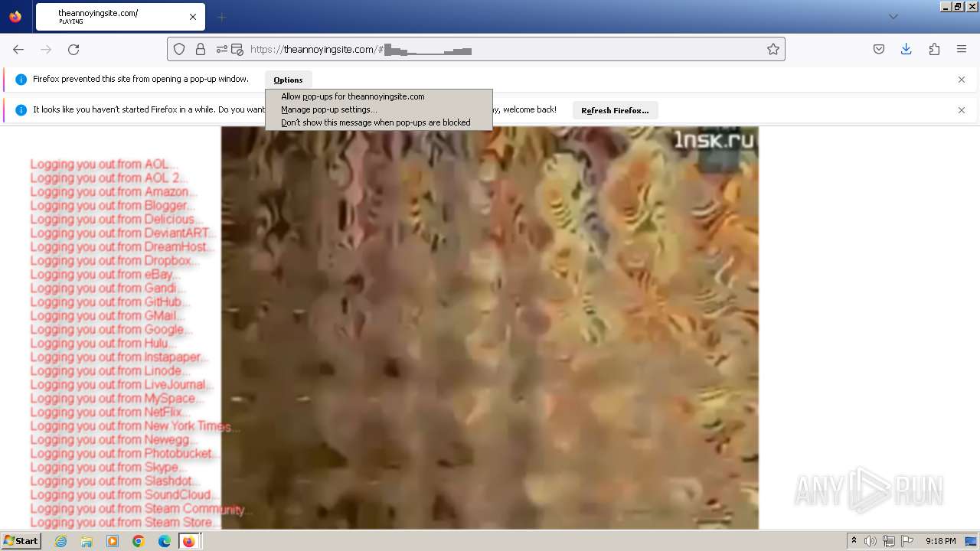The height and width of the screenshot is (551, 980).
Task: Close the theannoyingsite.com tab
Action: (193, 17)
